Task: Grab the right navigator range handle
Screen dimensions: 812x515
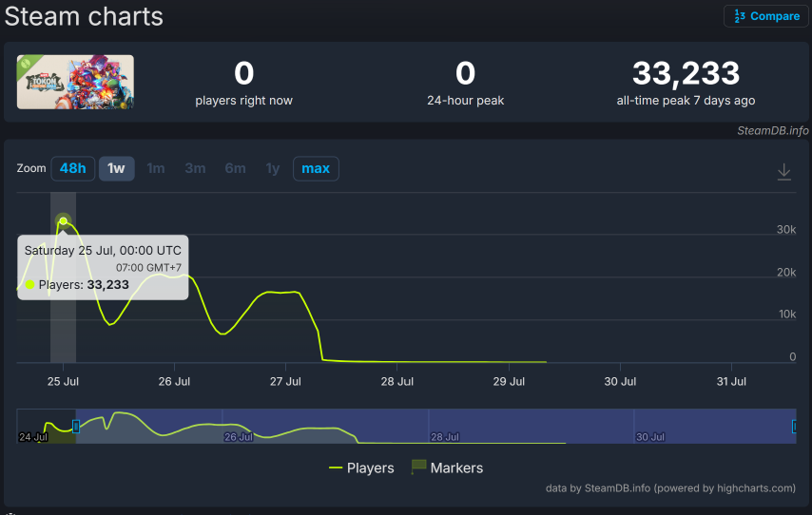Action: pyautogui.click(x=794, y=426)
